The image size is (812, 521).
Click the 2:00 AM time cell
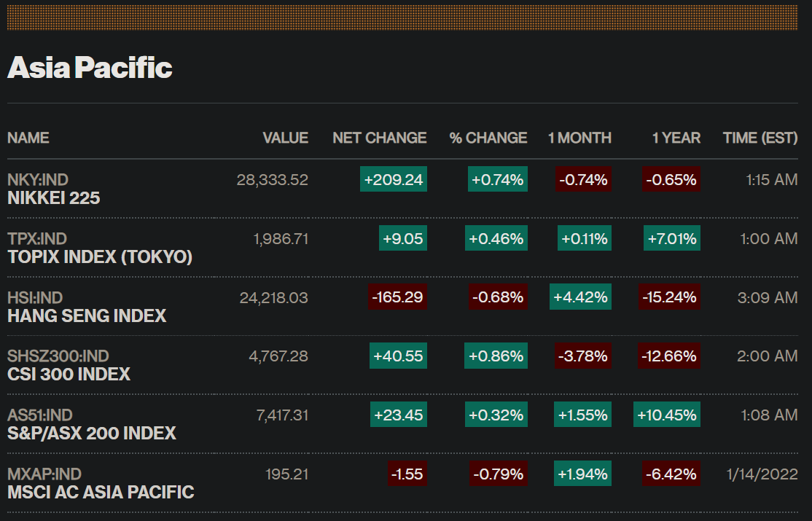coord(768,356)
